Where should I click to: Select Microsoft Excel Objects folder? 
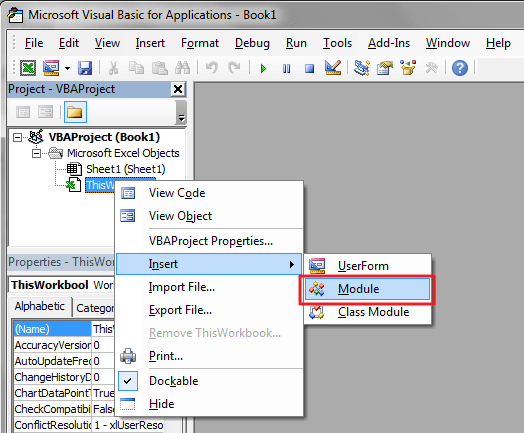pos(123,153)
